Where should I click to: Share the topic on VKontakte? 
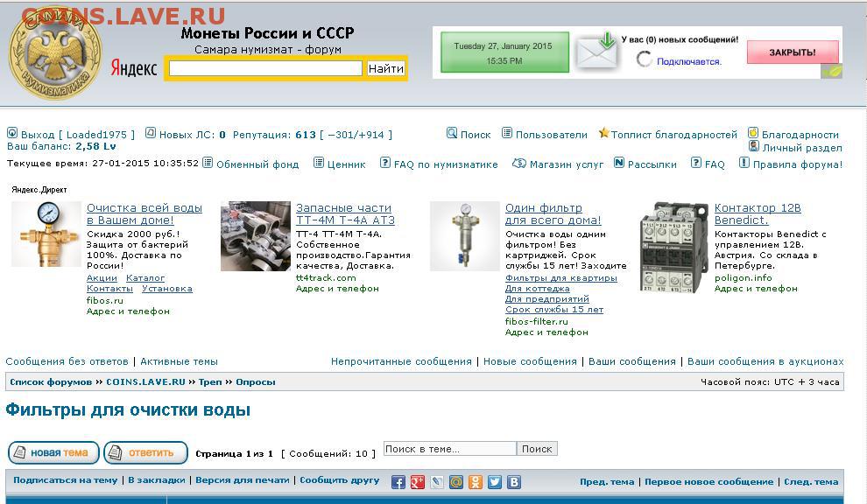tap(514, 482)
